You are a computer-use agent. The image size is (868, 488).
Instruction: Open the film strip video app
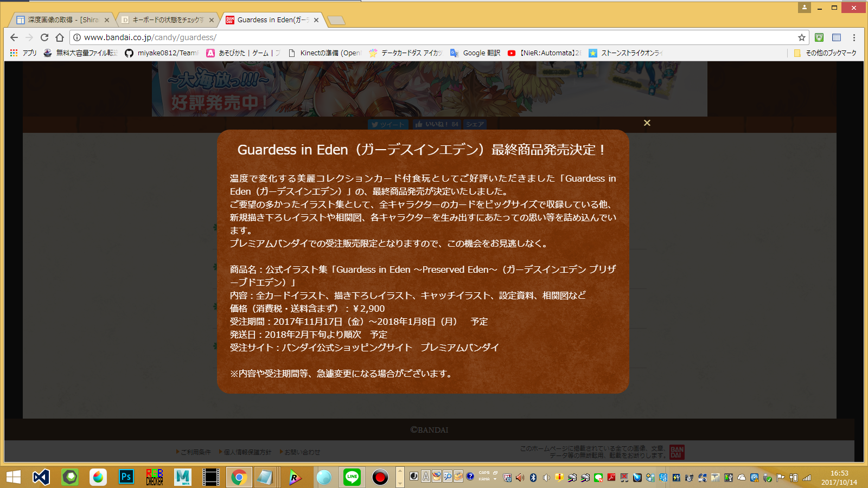point(211,477)
